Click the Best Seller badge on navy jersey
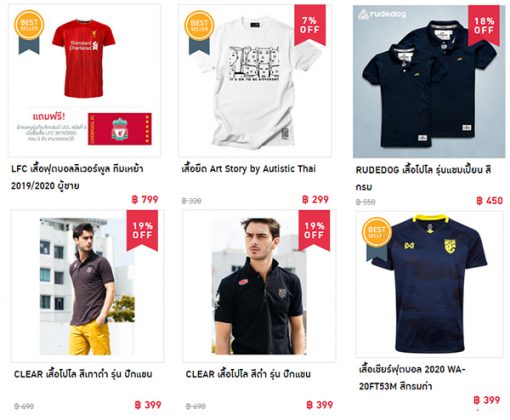Image resolution: width=510 pixels, height=420 pixels. click(377, 239)
